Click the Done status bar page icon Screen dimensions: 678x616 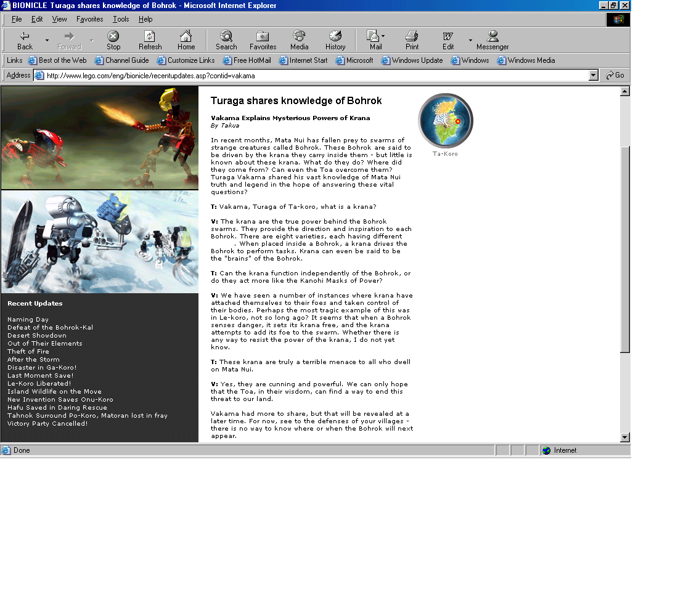click(x=6, y=450)
